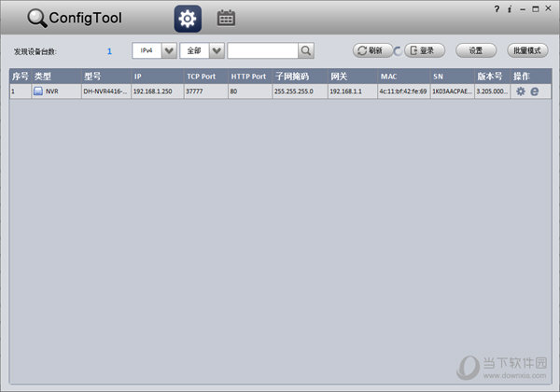Click the 设置 settings button
The width and height of the screenshot is (560, 392).
(476, 50)
